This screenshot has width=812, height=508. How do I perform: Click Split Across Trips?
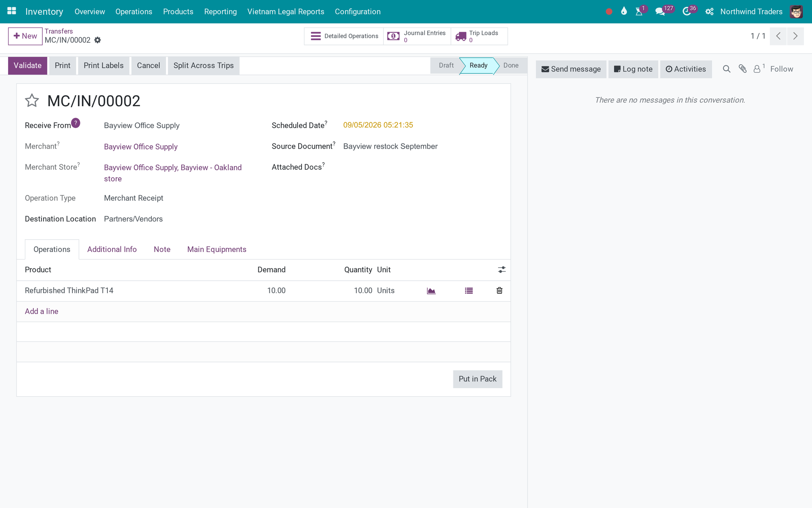click(x=203, y=66)
